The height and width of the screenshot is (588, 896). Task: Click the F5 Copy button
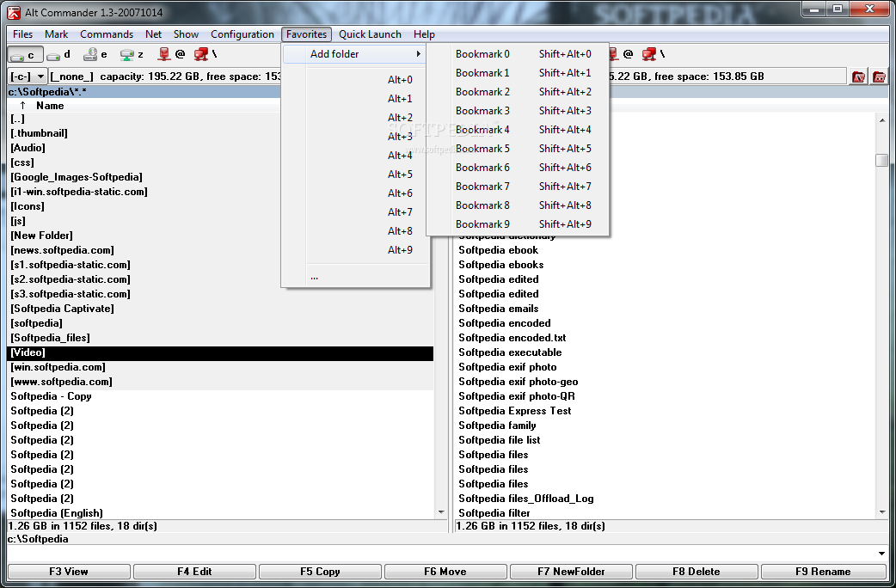(x=320, y=572)
